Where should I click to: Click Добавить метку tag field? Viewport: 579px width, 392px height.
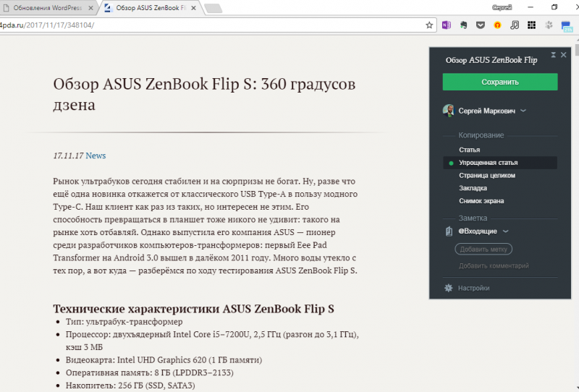(483, 250)
